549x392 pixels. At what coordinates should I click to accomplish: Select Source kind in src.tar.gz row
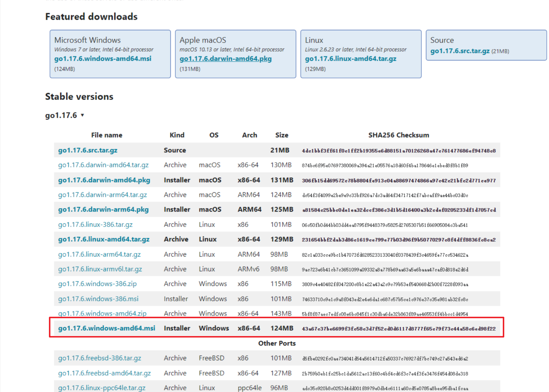[175, 150]
